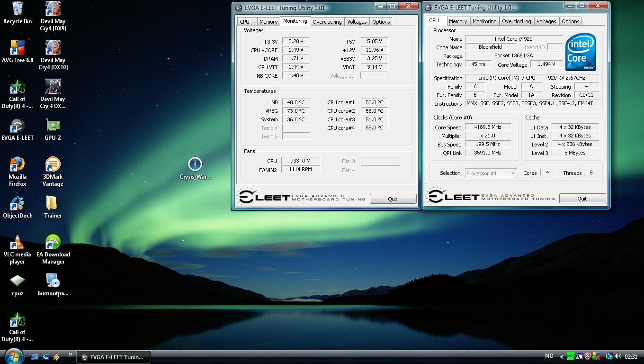Open Overclocking tab in right E-LEET window
Screen dimensions: 644x364
point(516,21)
